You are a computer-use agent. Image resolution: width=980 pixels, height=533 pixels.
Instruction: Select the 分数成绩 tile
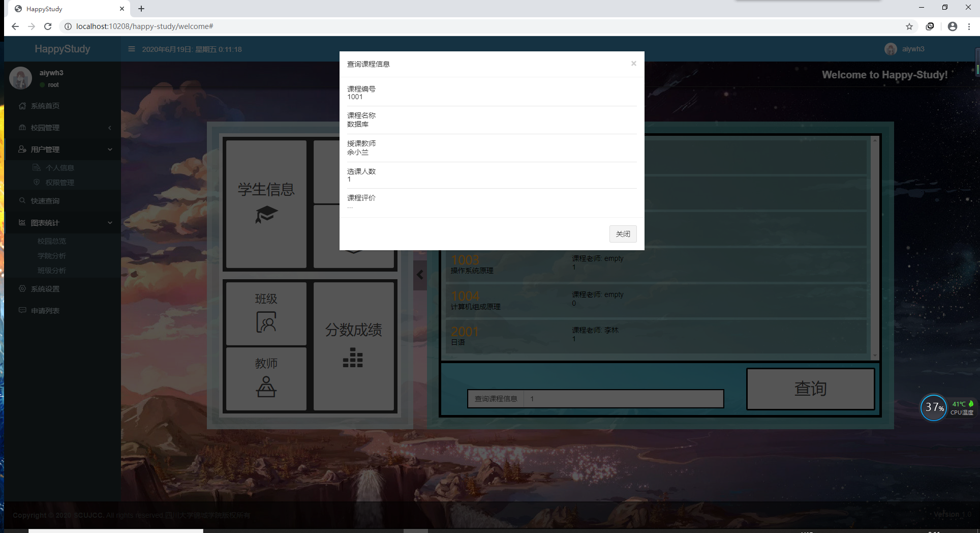click(x=354, y=346)
